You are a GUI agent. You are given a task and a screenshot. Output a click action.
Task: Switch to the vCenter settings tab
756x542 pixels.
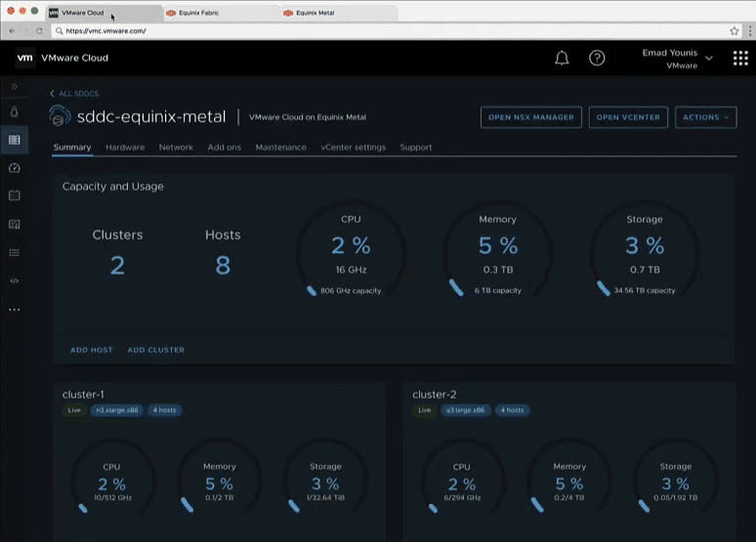[353, 147]
